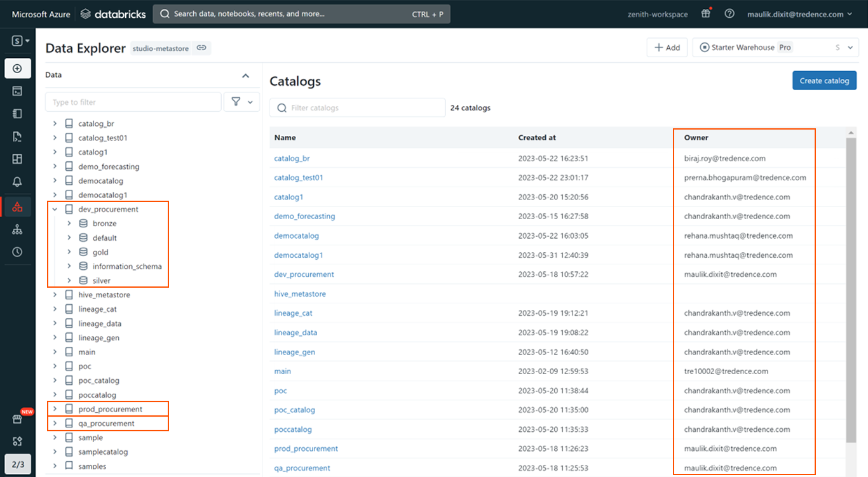The width and height of the screenshot is (868, 477).
Task: Sort by the Owner column header
Action: pos(696,137)
